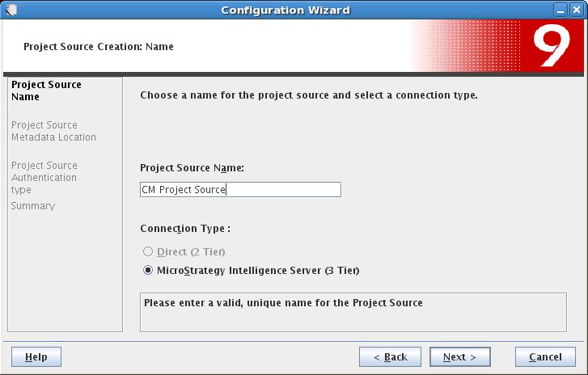The width and height of the screenshot is (588, 375).
Task: Click inside the Project Source Name field
Action: click(x=240, y=190)
